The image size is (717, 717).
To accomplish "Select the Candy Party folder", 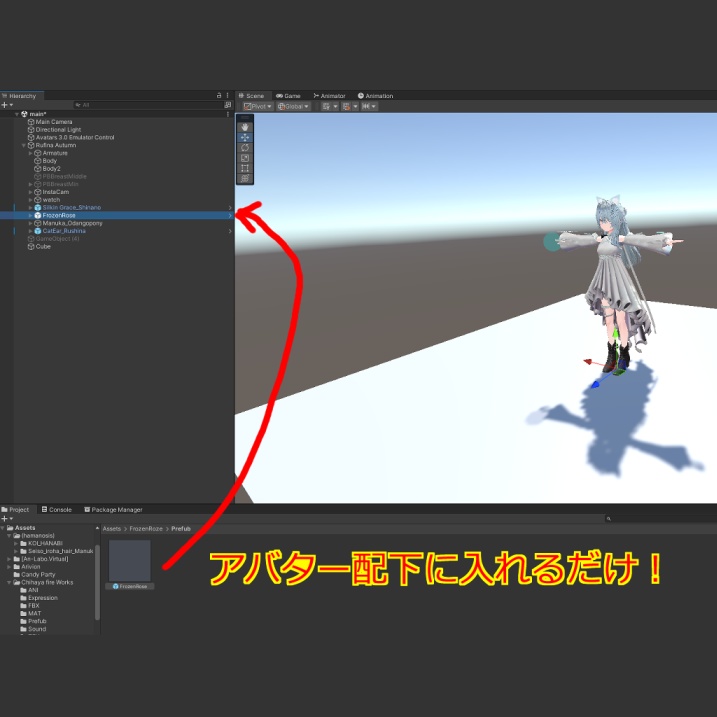I will pyautogui.click(x=38, y=574).
